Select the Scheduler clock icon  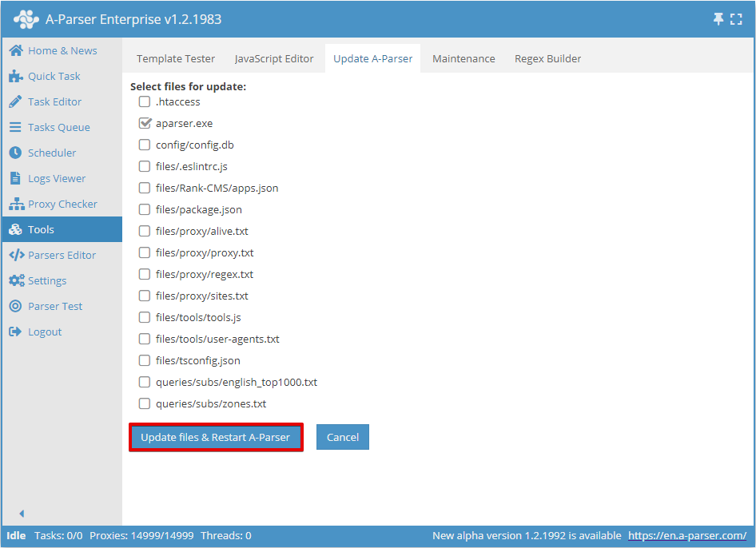click(15, 153)
